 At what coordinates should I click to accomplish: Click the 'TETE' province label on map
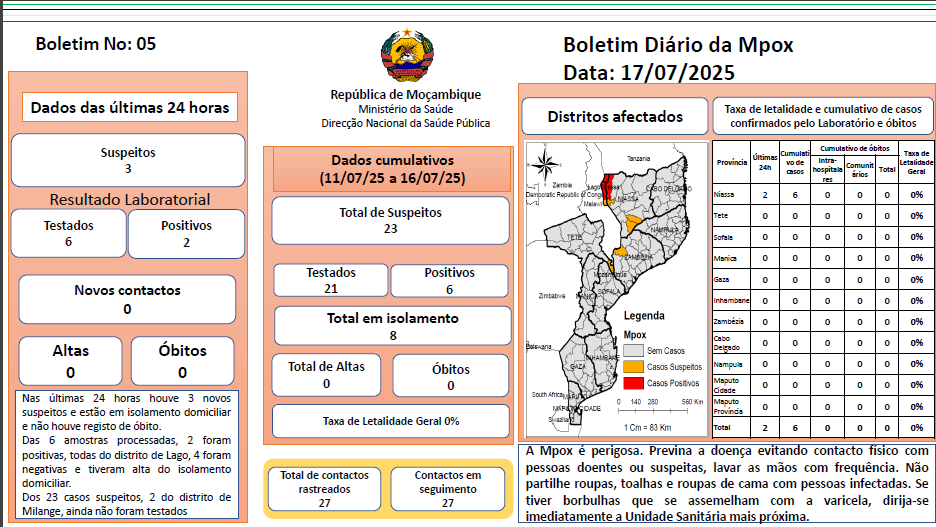pos(574,237)
